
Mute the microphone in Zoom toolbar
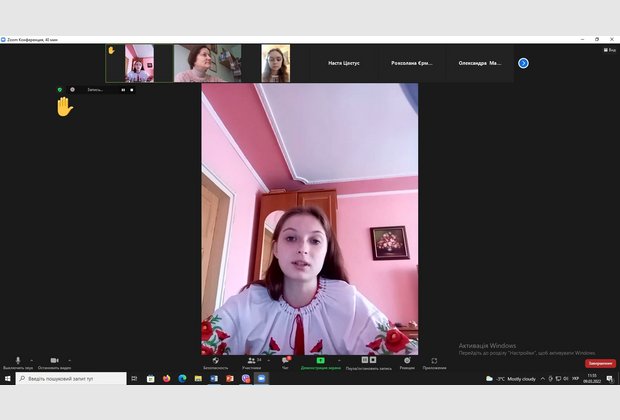tap(17, 360)
